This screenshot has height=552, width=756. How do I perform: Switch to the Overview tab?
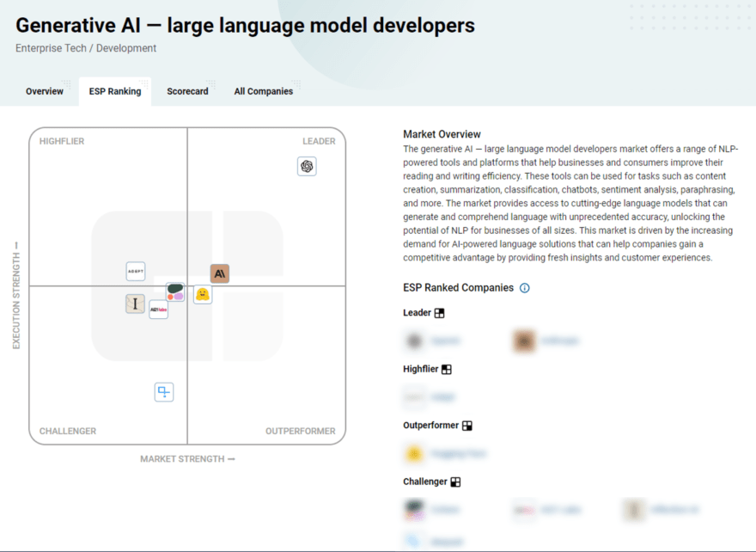coord(44,90)
